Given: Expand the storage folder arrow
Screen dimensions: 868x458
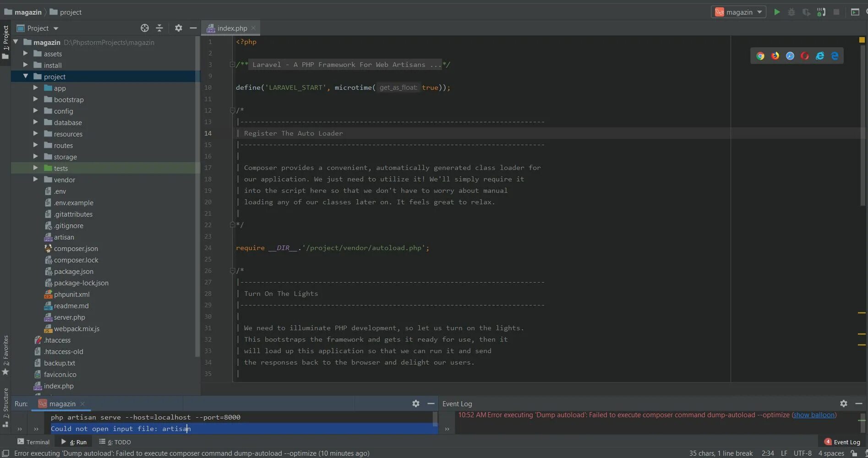Looking at the screenshot, I should coord(35,157).
